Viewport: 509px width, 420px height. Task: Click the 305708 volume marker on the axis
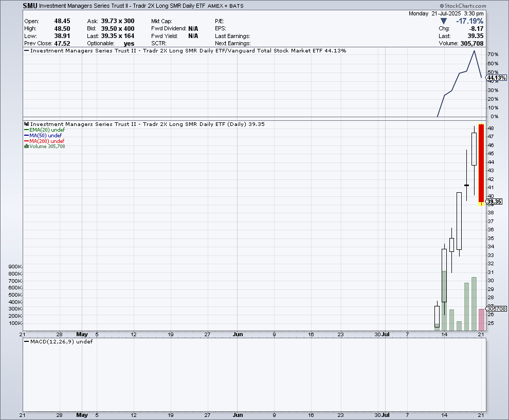pyautogui.click(x=496, y=308)
